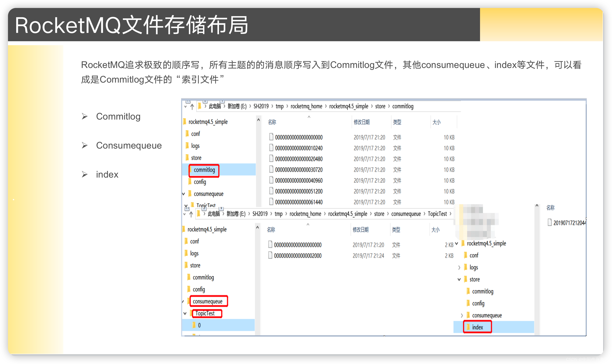Click rocketmq_home in top breadcrumb path
The image size is (612, 364).
coord(306,106)
